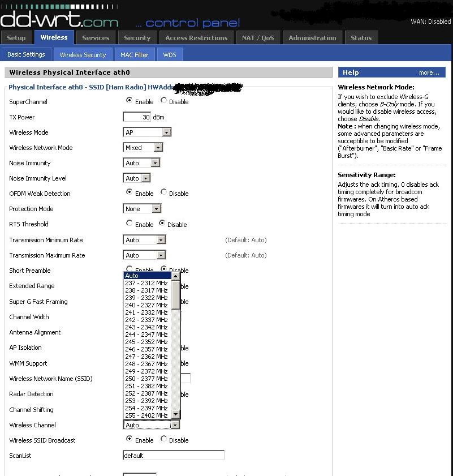Select channel 255 - 2402 MHz
Image resolution: width=453 pixels, height=476 pixels.
coord(147,415)
